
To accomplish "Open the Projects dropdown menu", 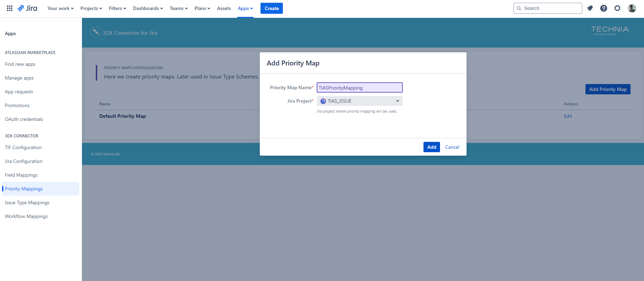I will pyautogui.click(x=91, y=8).
